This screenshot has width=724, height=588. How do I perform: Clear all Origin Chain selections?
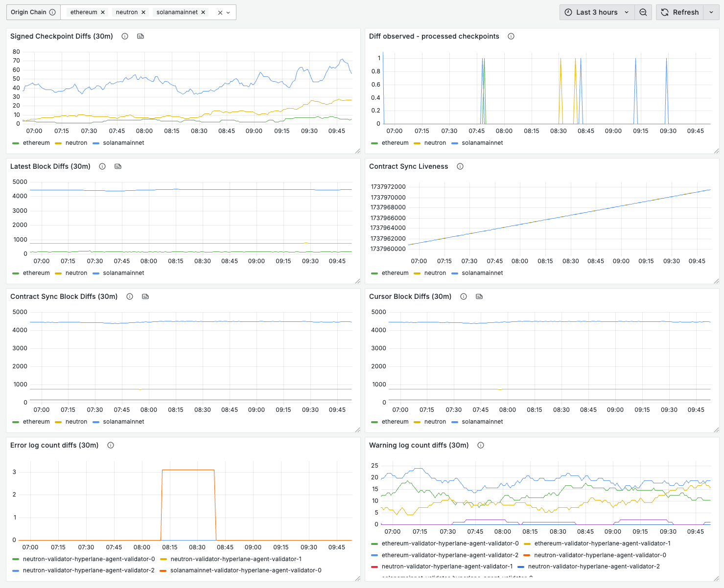tap(220, 13)
